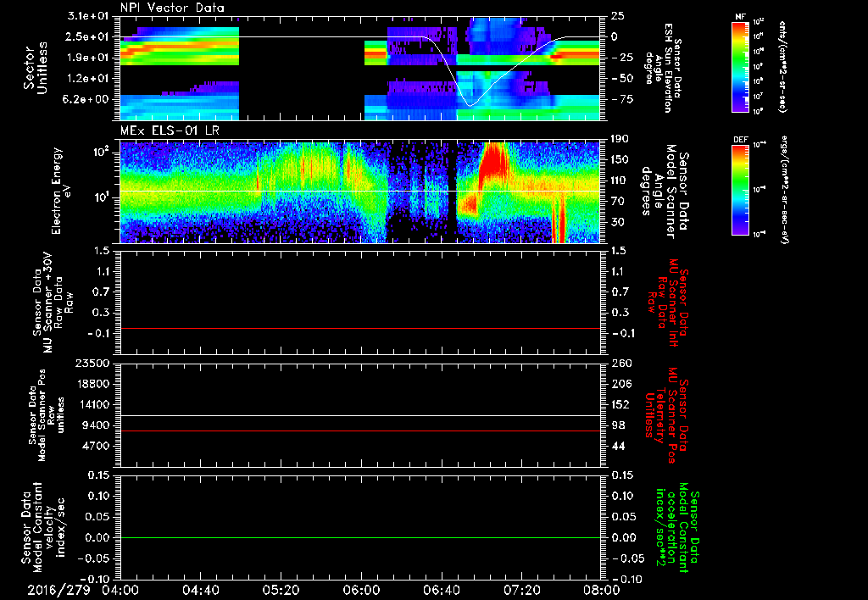The image size is (868, 600).
Task: Click the 05:20 time axis label
Action: click(281, 591)
